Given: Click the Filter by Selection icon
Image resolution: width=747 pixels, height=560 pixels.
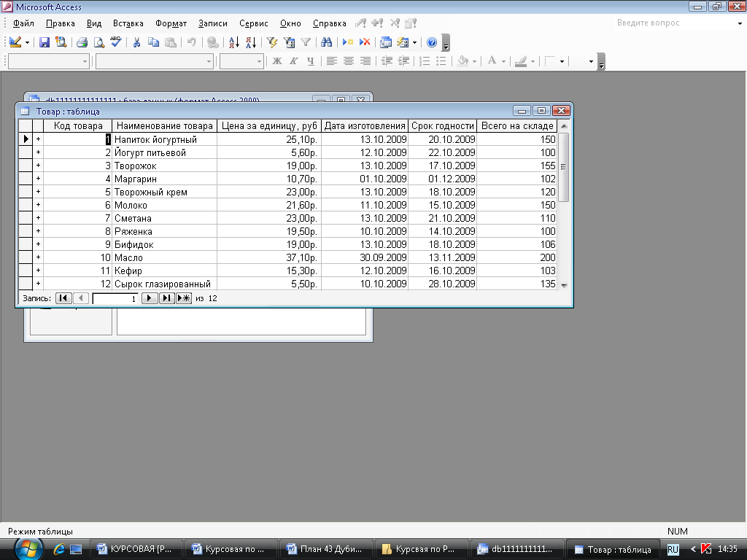Looking at the screenshot, I should coord(272,42).
